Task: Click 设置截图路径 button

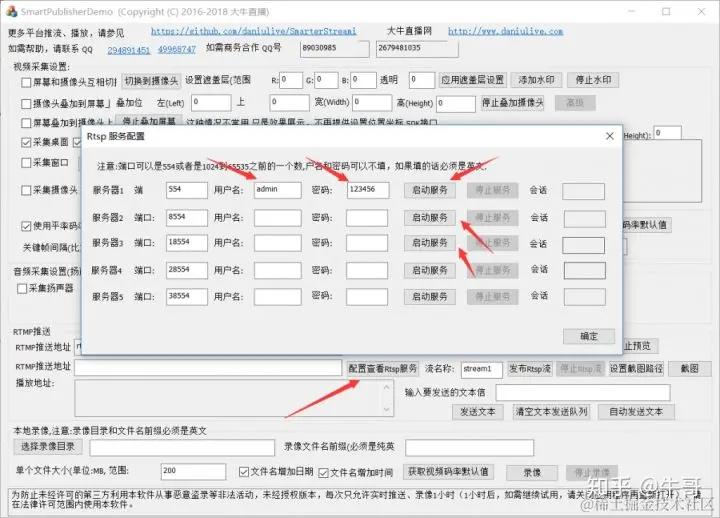Action: coord(636,369)
